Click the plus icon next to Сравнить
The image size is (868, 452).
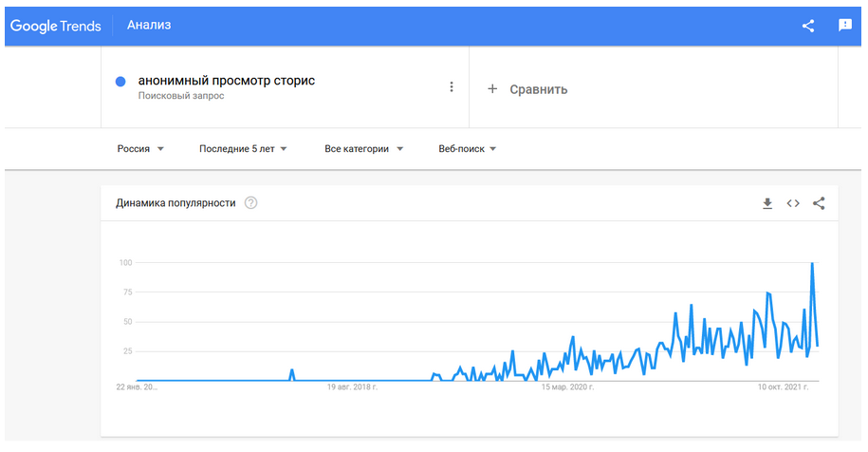[492, 89]
